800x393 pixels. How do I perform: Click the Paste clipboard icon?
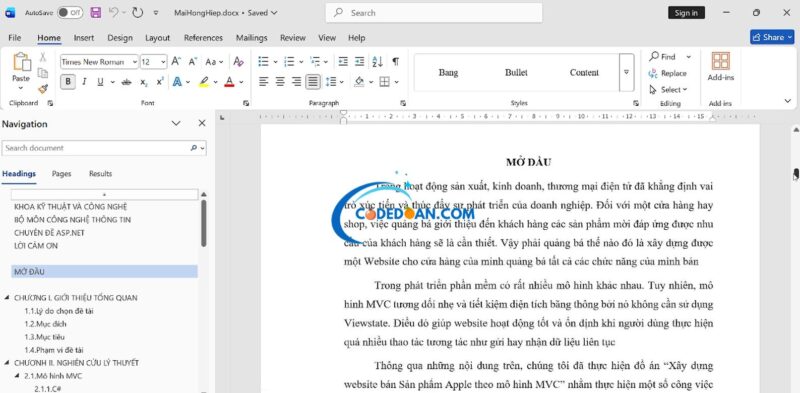pos(21,62)
